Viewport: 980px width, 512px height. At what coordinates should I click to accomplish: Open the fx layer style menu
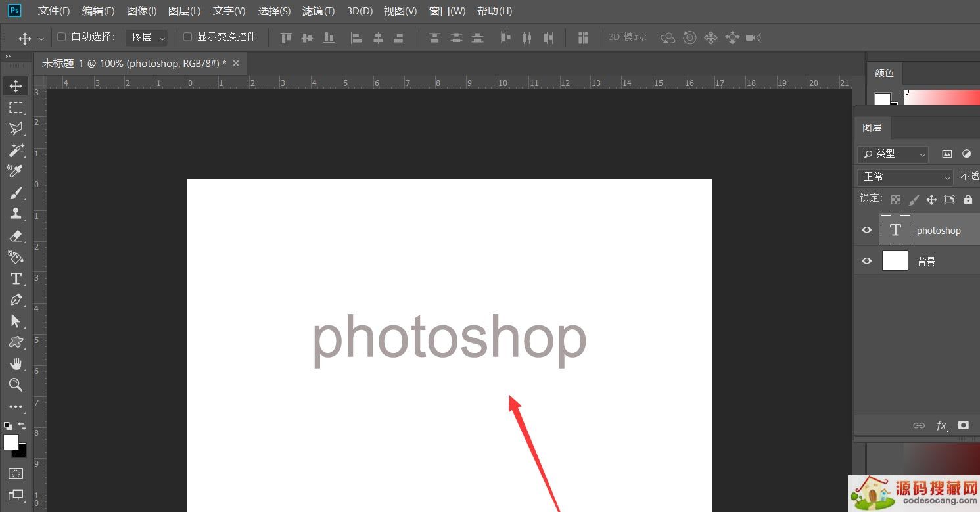click(x=942, y=425)
